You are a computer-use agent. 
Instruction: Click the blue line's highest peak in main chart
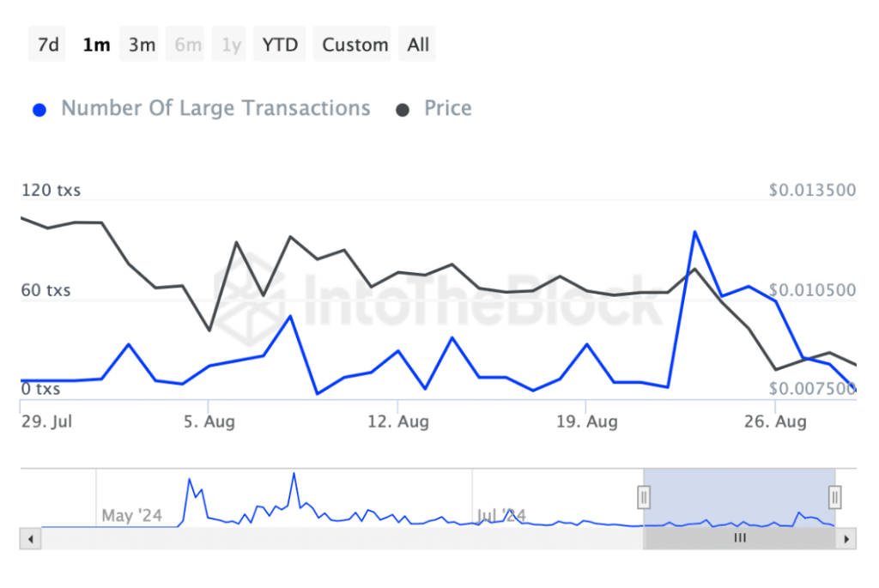(x=694, y=232)
